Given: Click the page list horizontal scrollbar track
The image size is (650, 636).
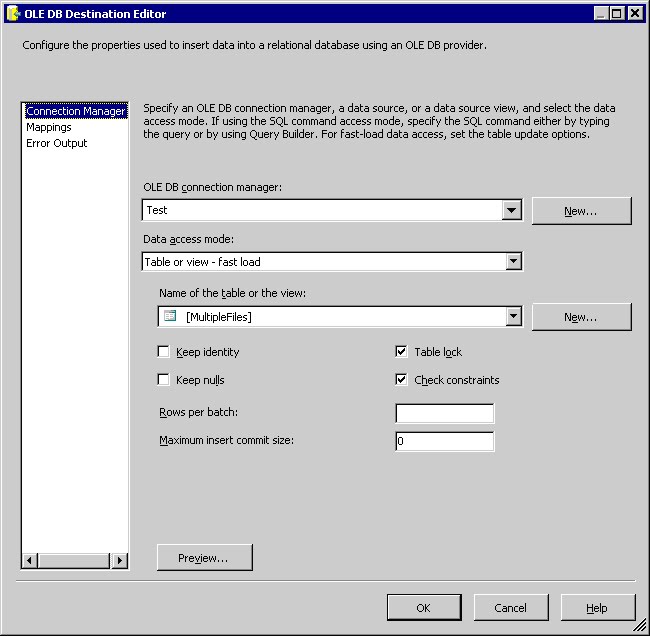Looking at the screenshot, I should (75, 561).
